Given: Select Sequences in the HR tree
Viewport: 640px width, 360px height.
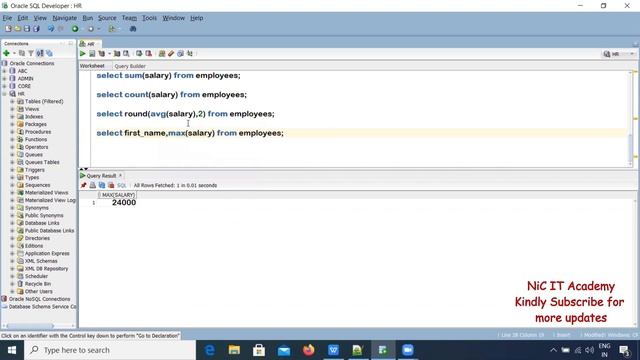Looking at the screenshot, I should 37,185.
